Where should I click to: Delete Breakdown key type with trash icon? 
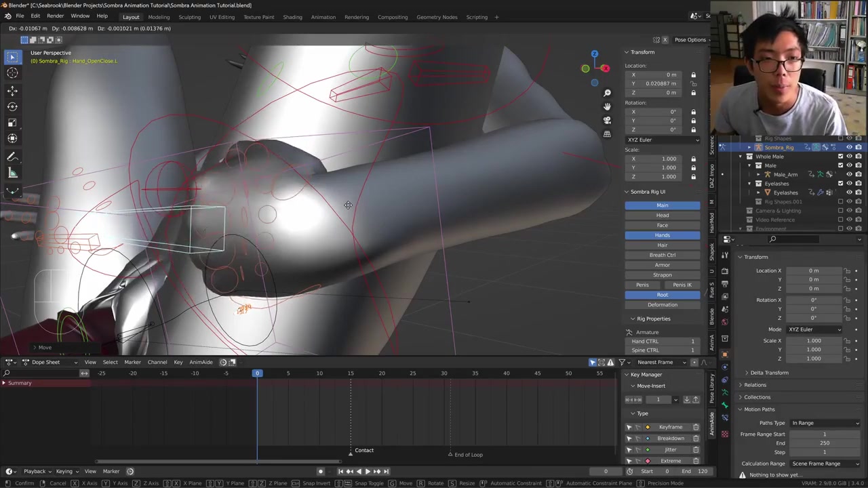tap(696, 439)
